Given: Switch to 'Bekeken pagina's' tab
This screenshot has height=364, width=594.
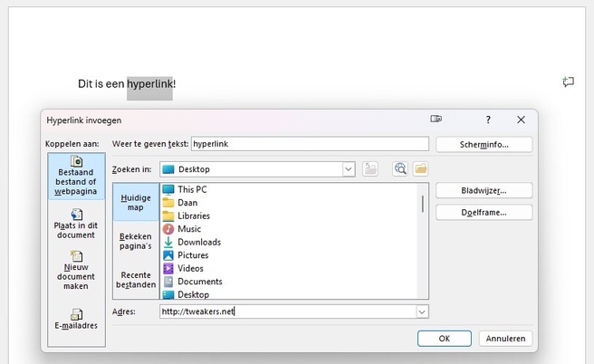Looking at the screenshot, I should [x=136, y=241].
